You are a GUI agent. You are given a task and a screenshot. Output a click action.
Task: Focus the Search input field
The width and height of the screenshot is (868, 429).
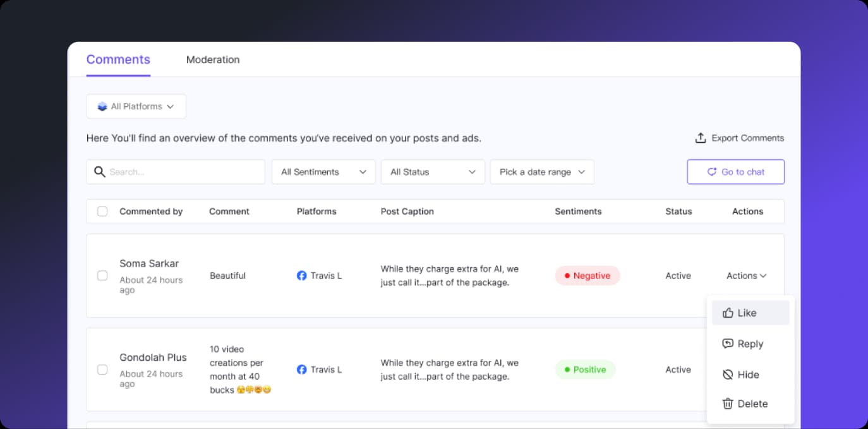point(176,172)
